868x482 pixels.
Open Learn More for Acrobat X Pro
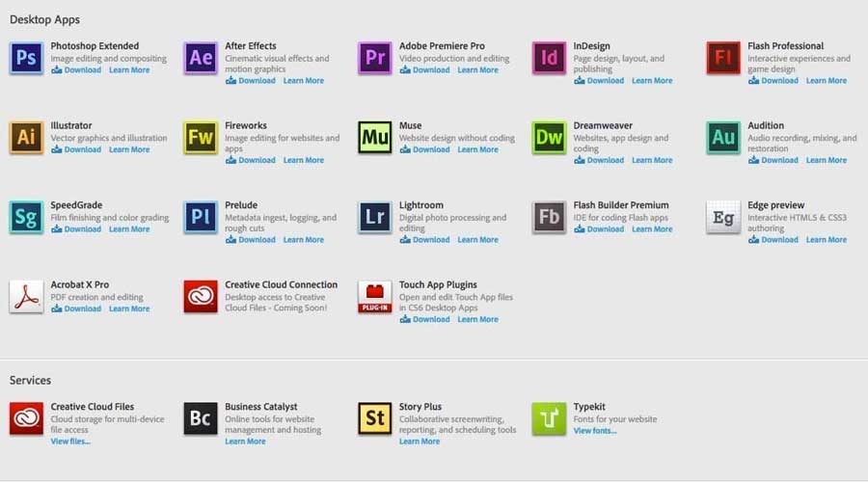(129, 309)
